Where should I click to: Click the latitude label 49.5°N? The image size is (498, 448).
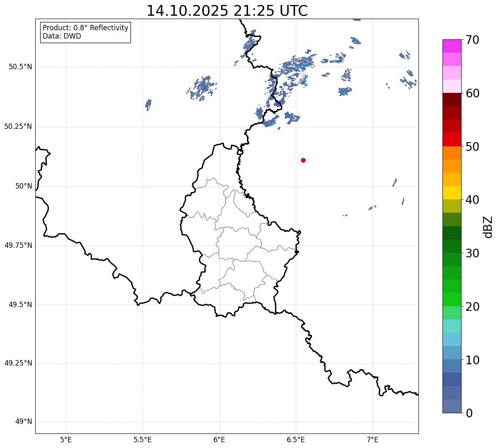(x=20, y=305)
